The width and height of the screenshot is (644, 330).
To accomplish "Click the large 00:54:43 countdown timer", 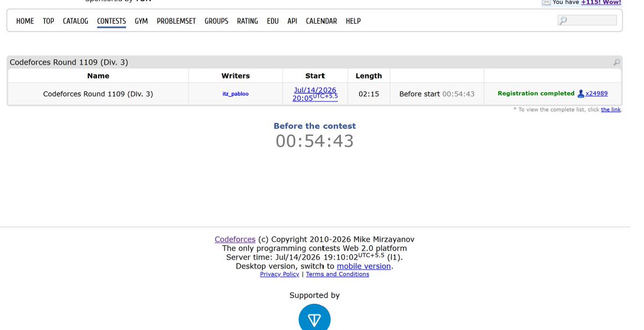I will pos(314,141).
